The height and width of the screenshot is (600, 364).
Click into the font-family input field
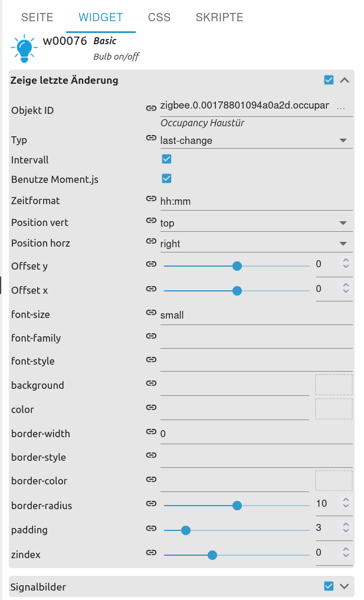(256, 338)
